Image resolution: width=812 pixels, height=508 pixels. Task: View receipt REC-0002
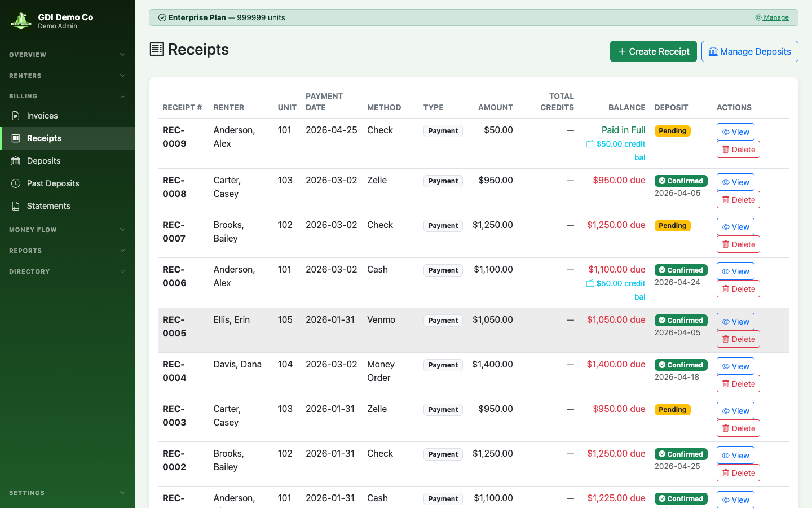pos(735,456)
